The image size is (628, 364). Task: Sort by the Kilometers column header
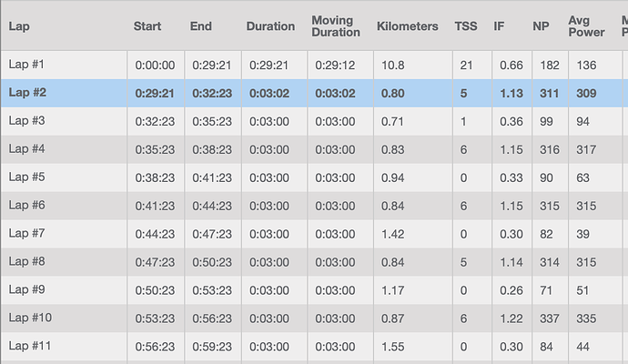[x=408, y=26]
